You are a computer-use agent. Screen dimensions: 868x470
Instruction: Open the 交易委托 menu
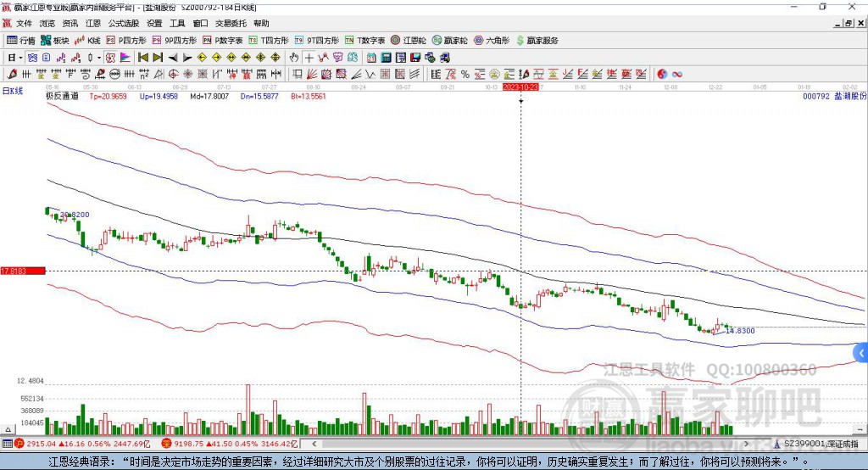(x=231, y=23)
